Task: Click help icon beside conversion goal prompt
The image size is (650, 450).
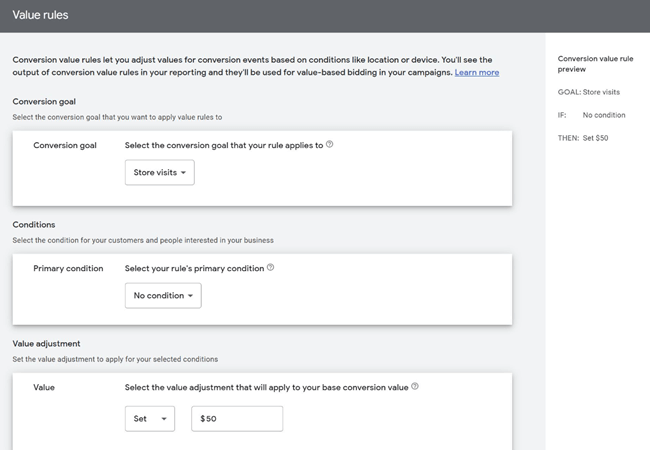Action: point(330,144)
